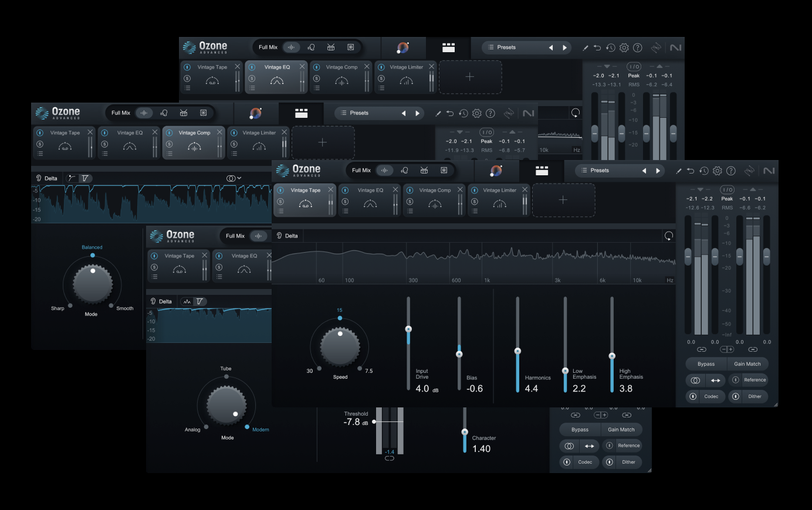Open Vintage EQ module in left window
Viewport: 812px width, 510px height.
pyautogui.click(x=130, y=142)
